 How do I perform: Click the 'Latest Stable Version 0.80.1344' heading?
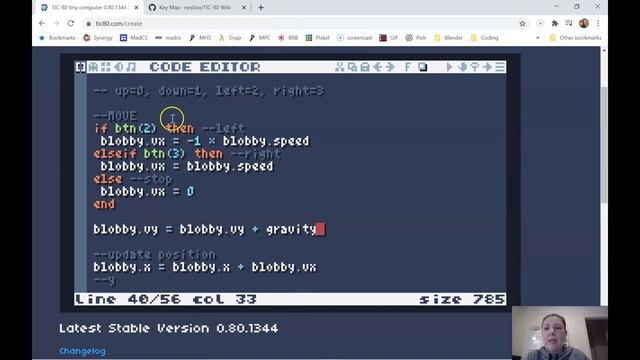tap(169, 328)
